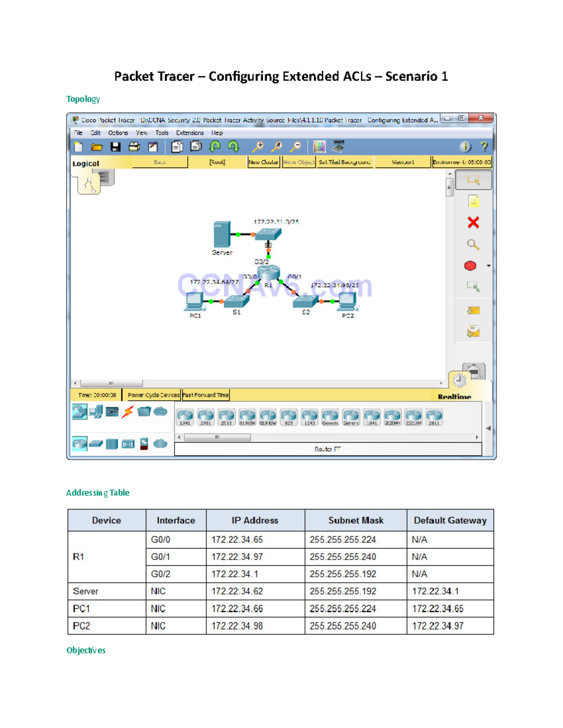Select the 2901 router device
Viewport: 563px width, 728px height.
[205, 416]
